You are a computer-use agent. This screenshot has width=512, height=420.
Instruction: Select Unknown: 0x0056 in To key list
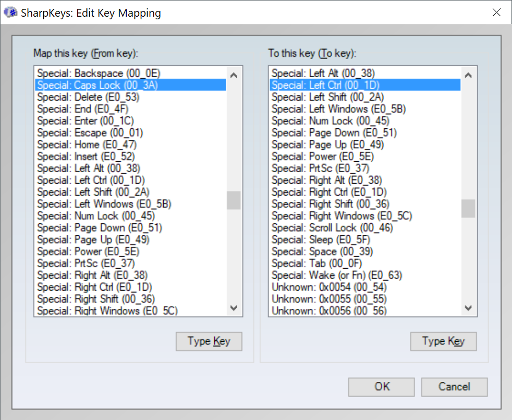point(365,310)
